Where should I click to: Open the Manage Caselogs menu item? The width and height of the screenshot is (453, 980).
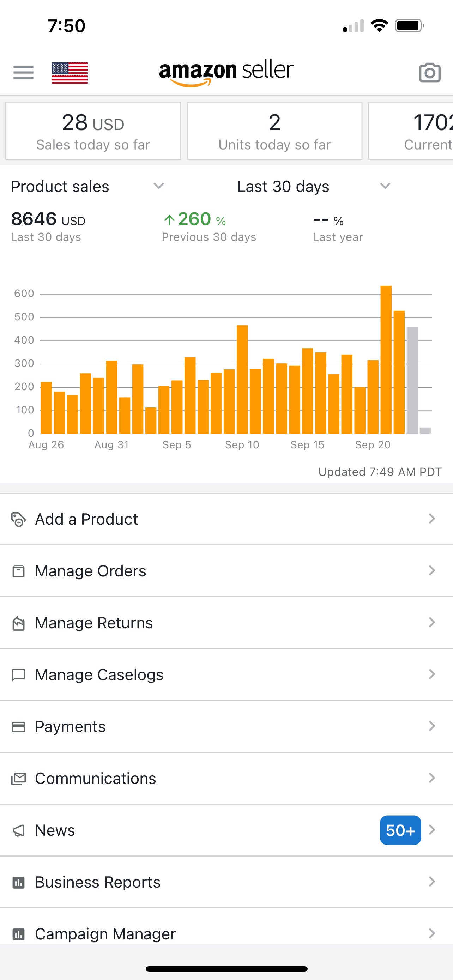(x=99, y=675)
